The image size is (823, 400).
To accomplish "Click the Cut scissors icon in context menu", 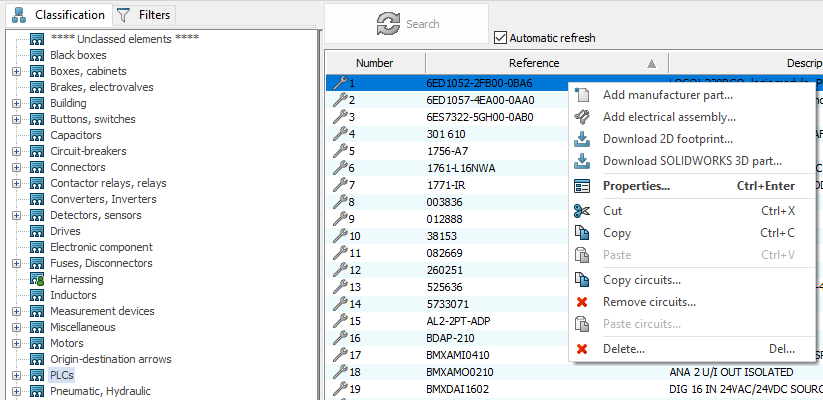I will click(x=582, y=211).
